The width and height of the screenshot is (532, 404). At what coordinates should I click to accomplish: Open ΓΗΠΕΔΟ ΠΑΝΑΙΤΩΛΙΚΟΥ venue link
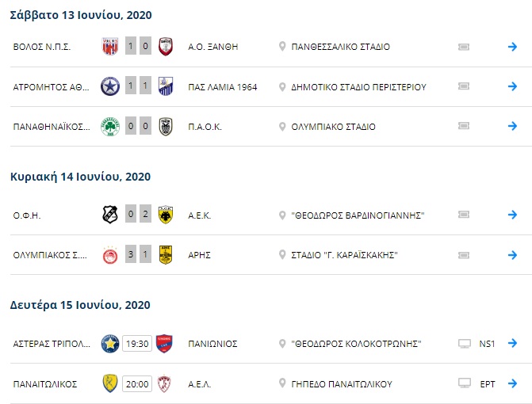click(x=342, y=384)
